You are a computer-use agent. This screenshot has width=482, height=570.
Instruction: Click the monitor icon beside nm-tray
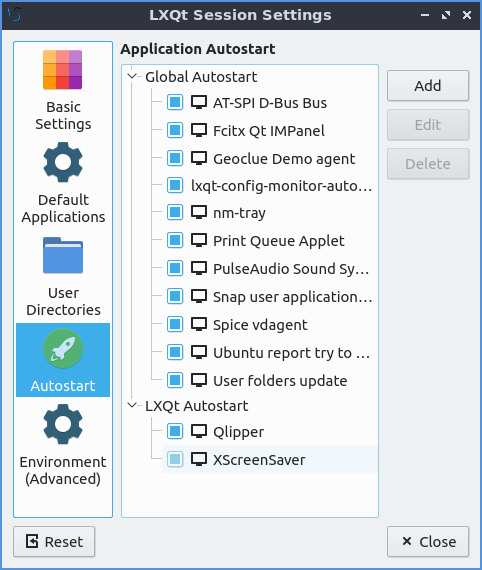tap(199, 213)
